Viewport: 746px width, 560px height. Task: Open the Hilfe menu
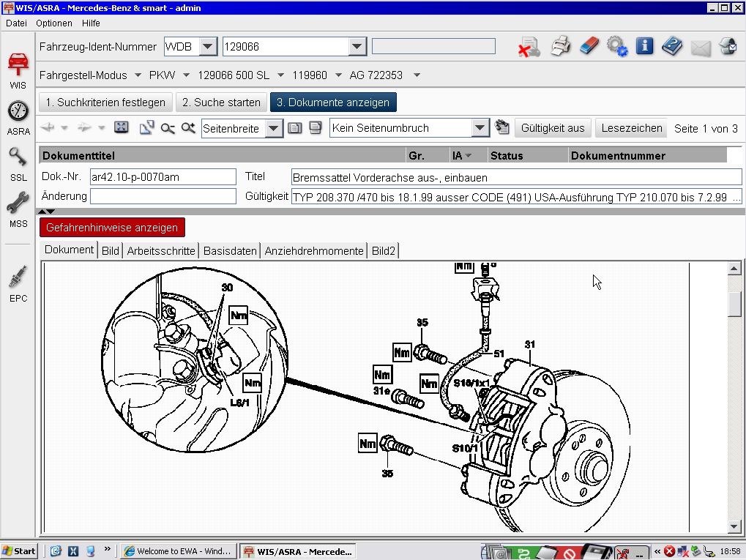(x=91, y=23)
